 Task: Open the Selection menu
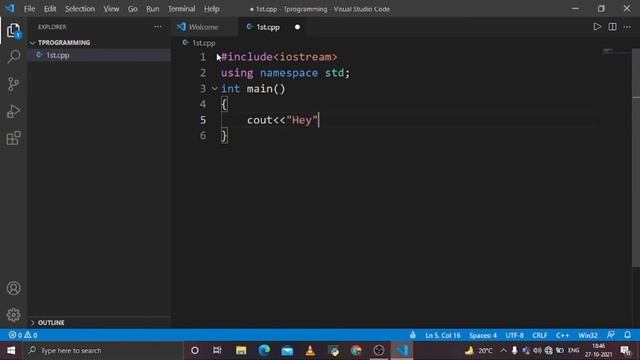[80, 9]
